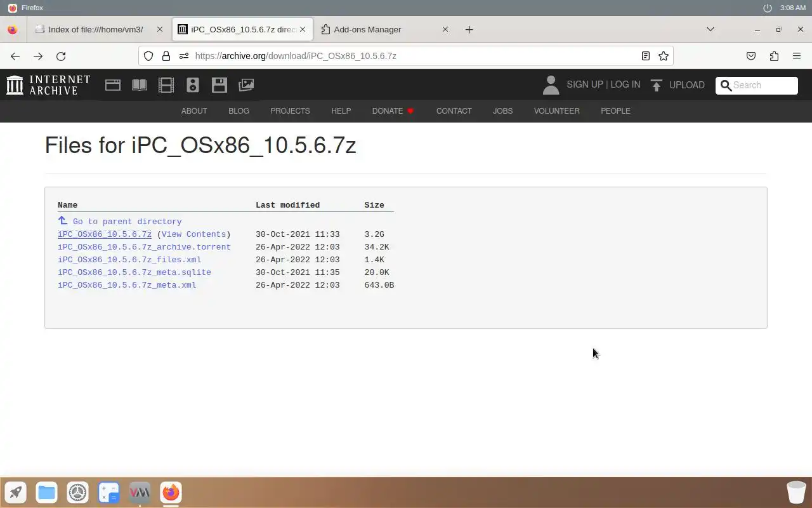Image resolution: width=812 pixels, height=508 pixels.
Task: Open the DONATE menu item
Action: [393, 111]
